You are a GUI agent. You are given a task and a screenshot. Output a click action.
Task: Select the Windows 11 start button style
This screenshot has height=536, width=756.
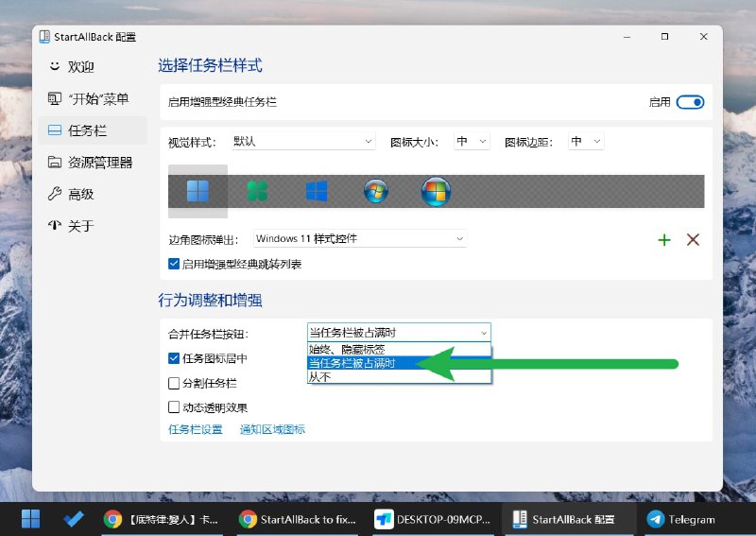click(198, 191)
